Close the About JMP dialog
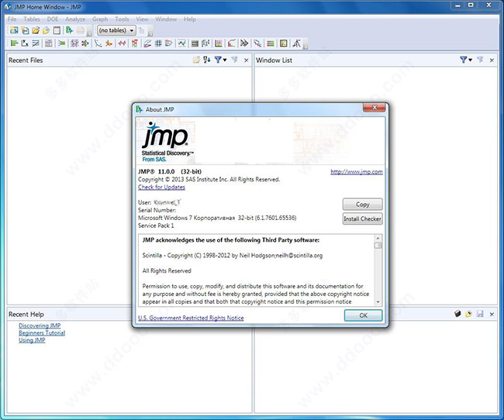 click(375, 108)
